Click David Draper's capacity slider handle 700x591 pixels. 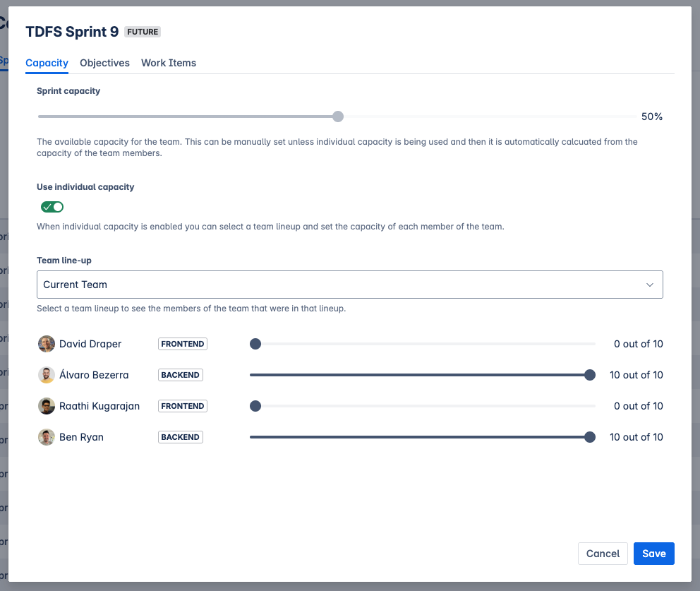point(255,344)
